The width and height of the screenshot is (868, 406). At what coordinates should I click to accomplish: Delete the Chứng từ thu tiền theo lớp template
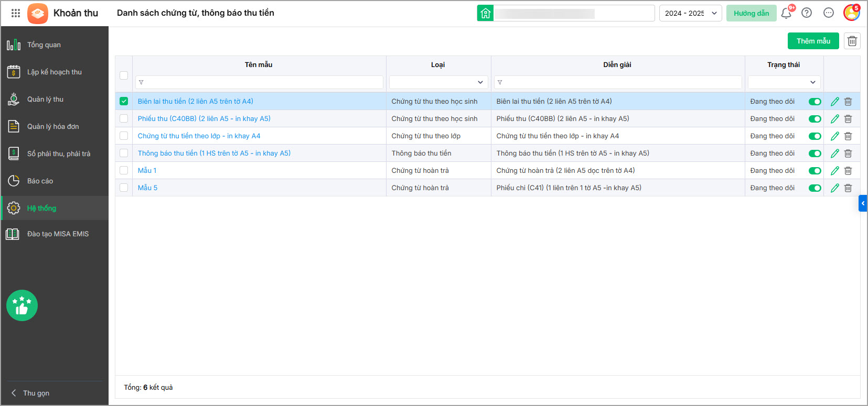tap(848, 136)
